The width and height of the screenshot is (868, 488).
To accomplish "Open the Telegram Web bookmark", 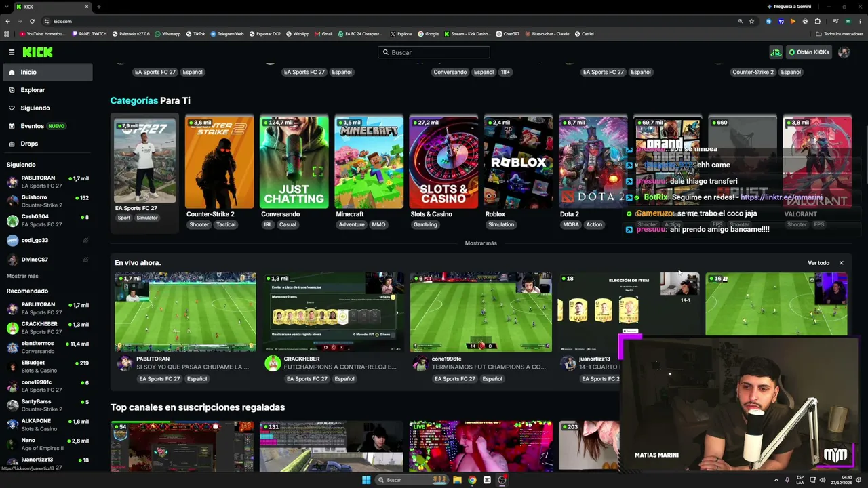I will pos(227,34).
